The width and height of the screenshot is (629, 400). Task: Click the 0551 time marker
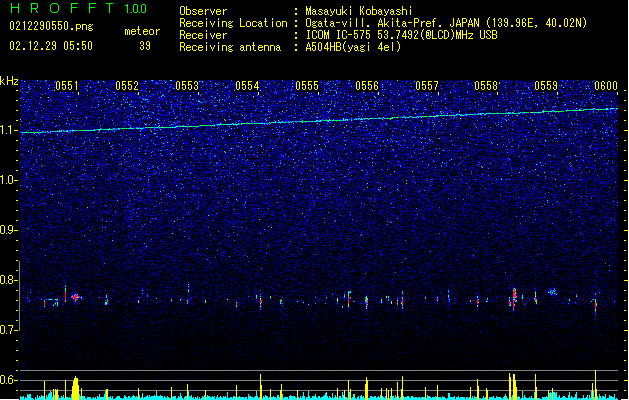pos(67,85)
